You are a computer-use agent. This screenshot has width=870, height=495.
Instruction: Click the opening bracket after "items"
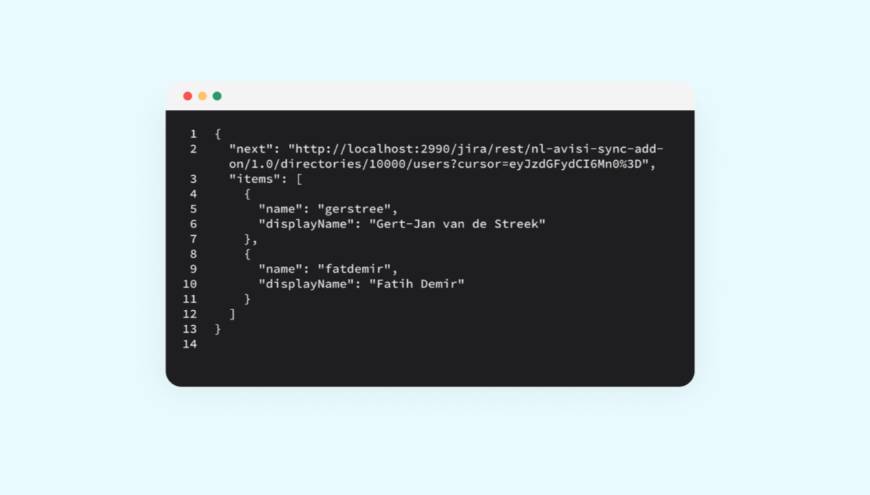tap(299, 179)
